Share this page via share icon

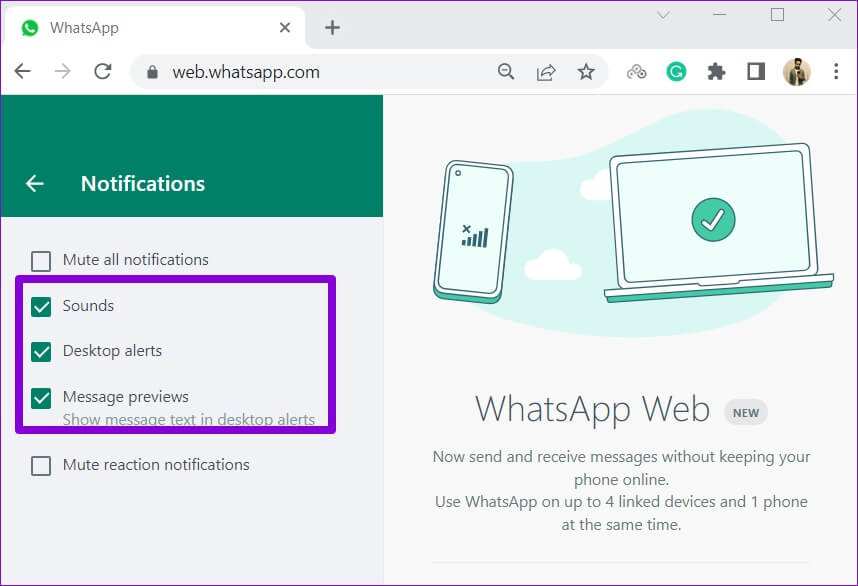(546, 72)
